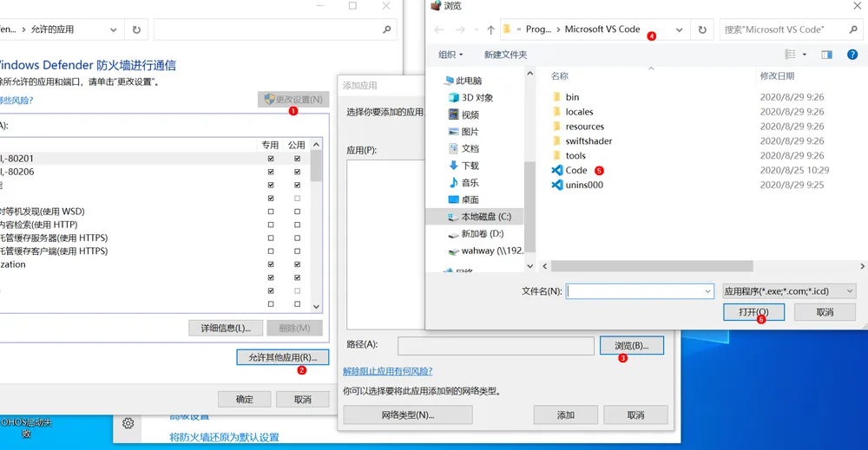Viewport: 868px width, 450px height.
Task: Click the file list horizontal scrollbar
Action: click(x=652, y=266)
